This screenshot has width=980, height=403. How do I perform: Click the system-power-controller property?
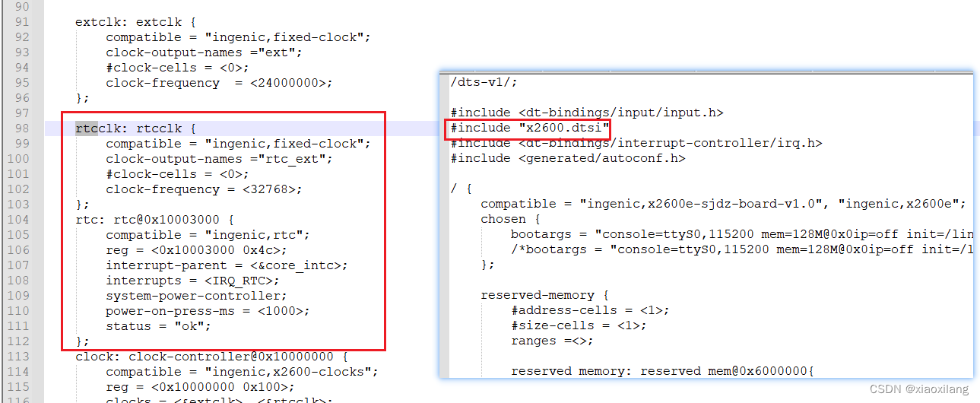(197, 296)
